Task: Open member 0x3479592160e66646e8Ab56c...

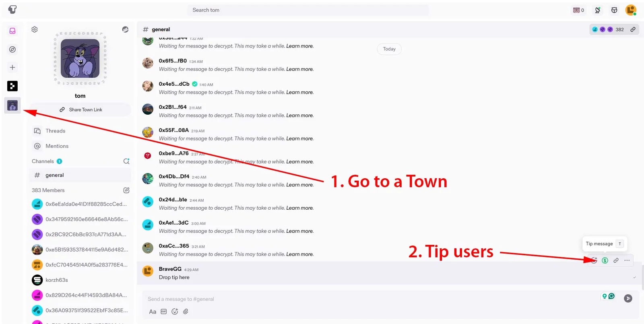Action: tap(80, 219)
